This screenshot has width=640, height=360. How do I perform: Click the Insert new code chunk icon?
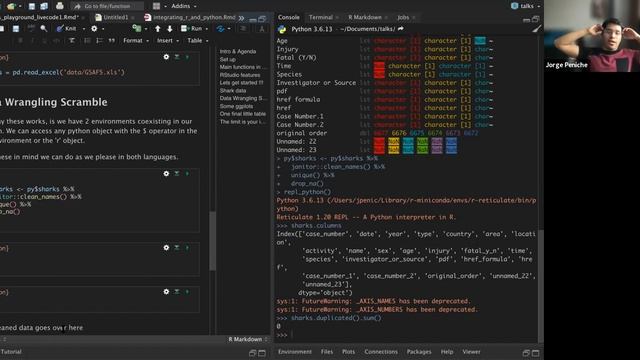(137, 29)
